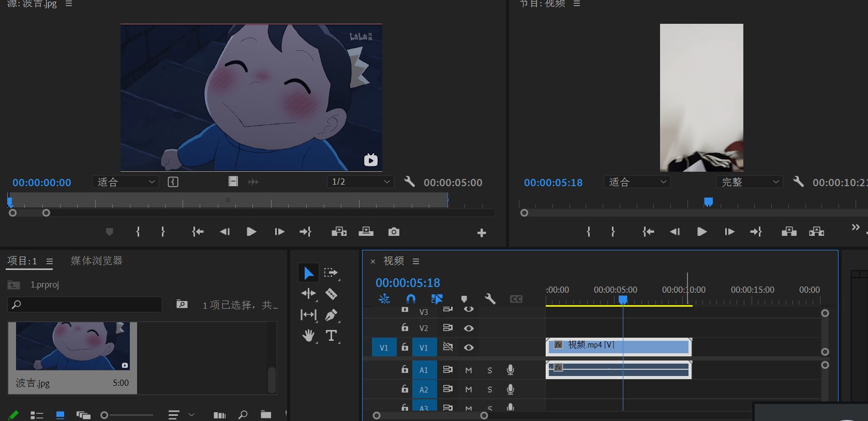Click the new bin folder icon in Project panel

266,415
